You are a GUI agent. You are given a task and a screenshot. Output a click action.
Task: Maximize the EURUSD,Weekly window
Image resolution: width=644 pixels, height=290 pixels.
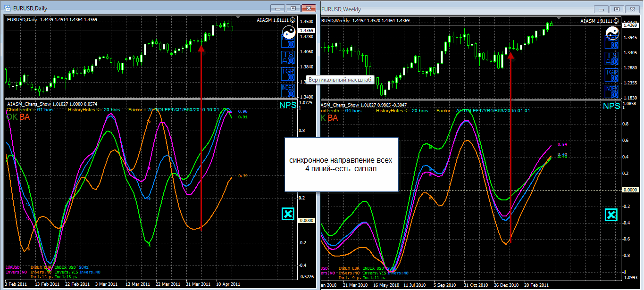617,8
